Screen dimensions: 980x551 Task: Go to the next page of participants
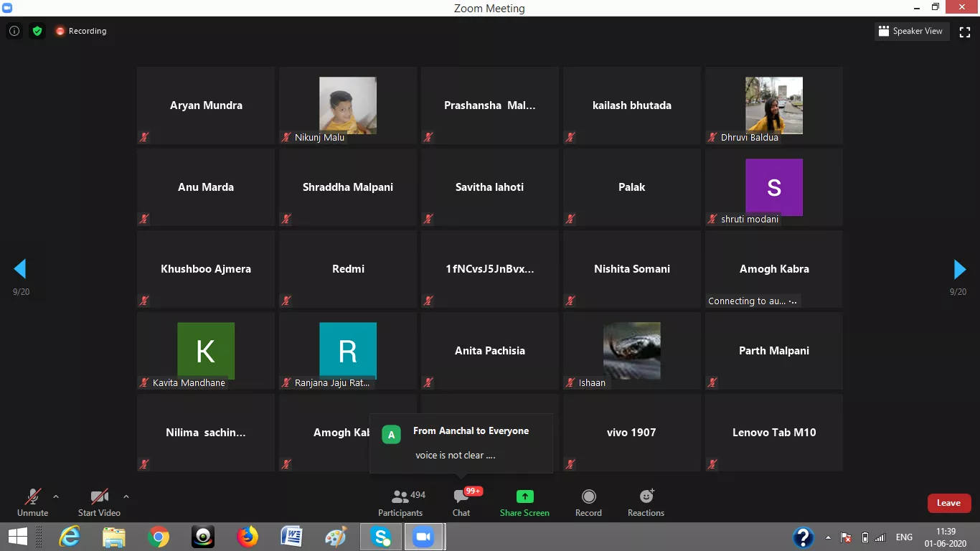(x=959, y=269)
